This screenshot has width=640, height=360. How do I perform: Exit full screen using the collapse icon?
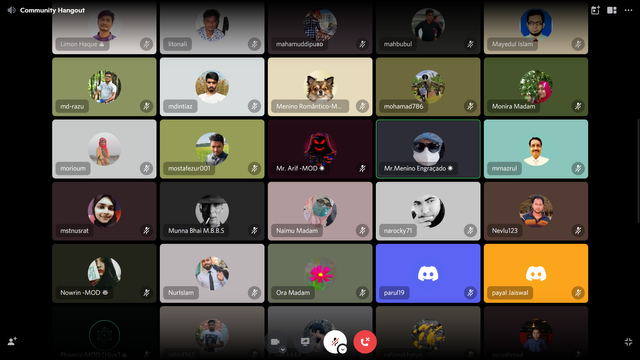[628, 342]
